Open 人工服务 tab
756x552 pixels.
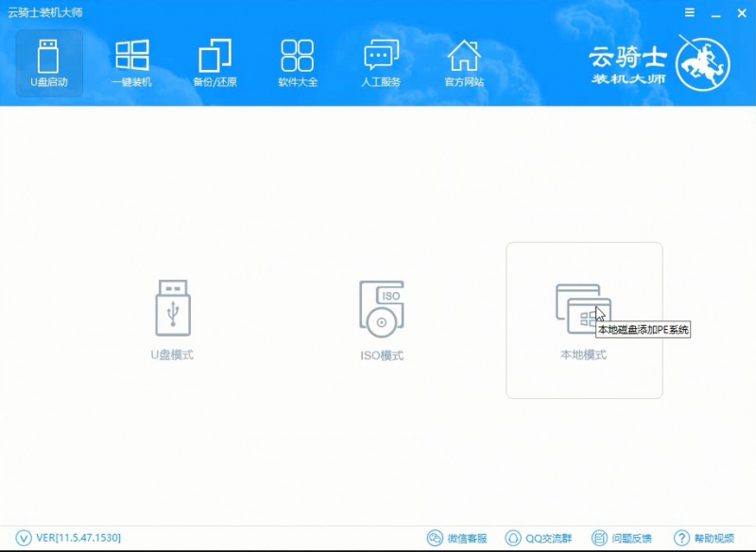click(381, 63)
